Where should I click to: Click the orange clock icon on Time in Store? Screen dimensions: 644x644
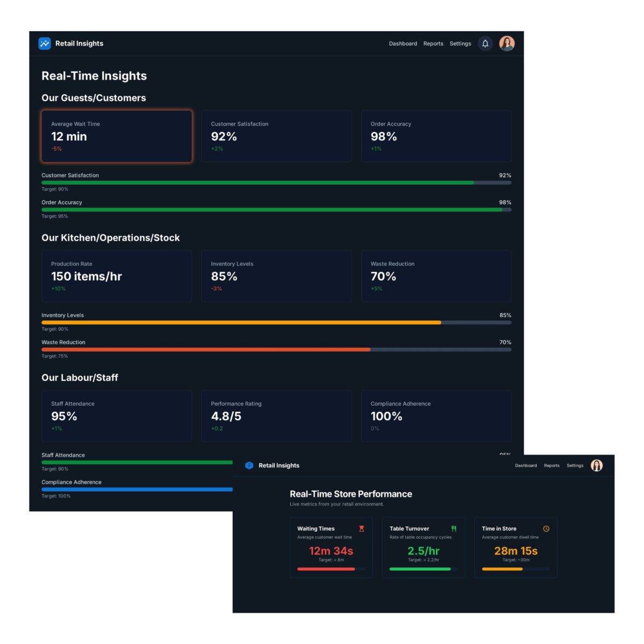[546, 529]
